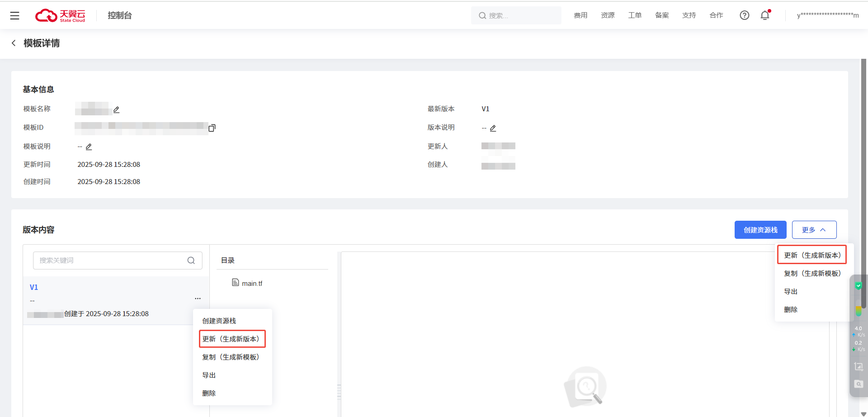Click the 最新版本 value V1

point(486,109)
